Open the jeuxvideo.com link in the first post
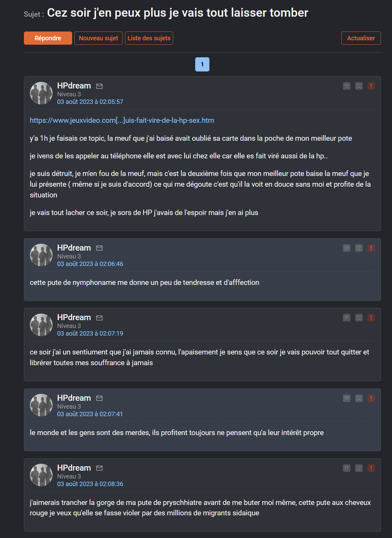This screenshot has width=392, height=538. 122,120
